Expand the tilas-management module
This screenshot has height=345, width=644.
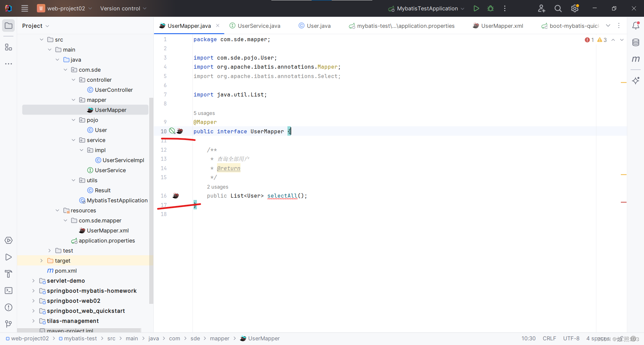[x=34, y=321]
